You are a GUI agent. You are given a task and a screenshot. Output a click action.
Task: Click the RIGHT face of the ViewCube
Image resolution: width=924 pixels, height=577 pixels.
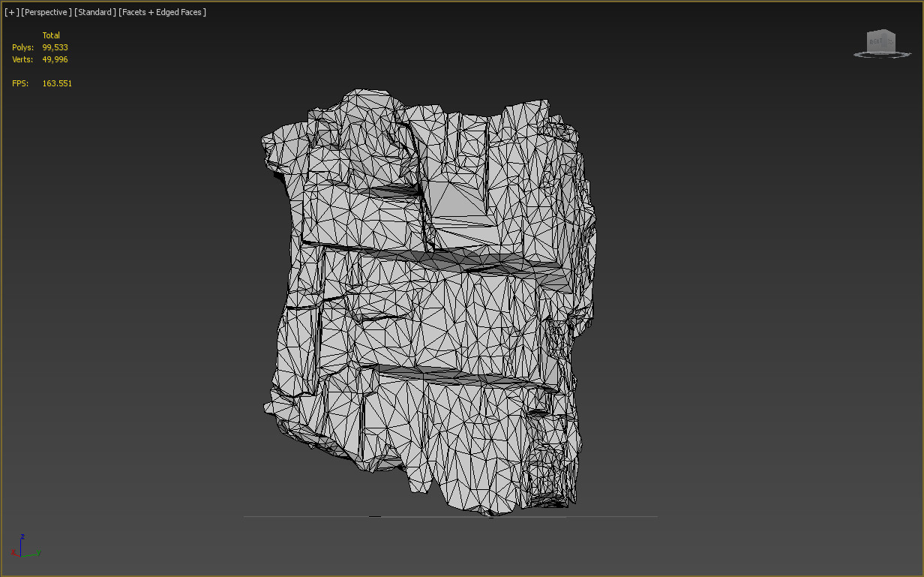(876, 41)
